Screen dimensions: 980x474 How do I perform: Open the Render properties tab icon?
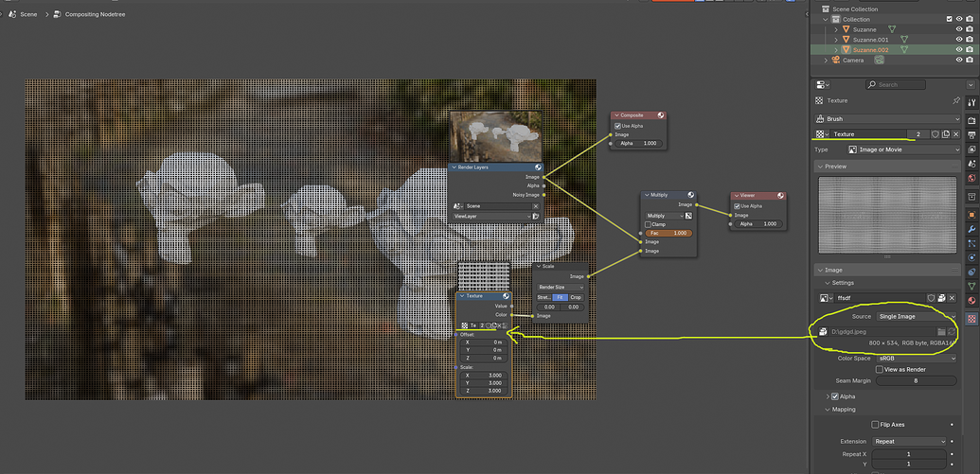[971, 119]
